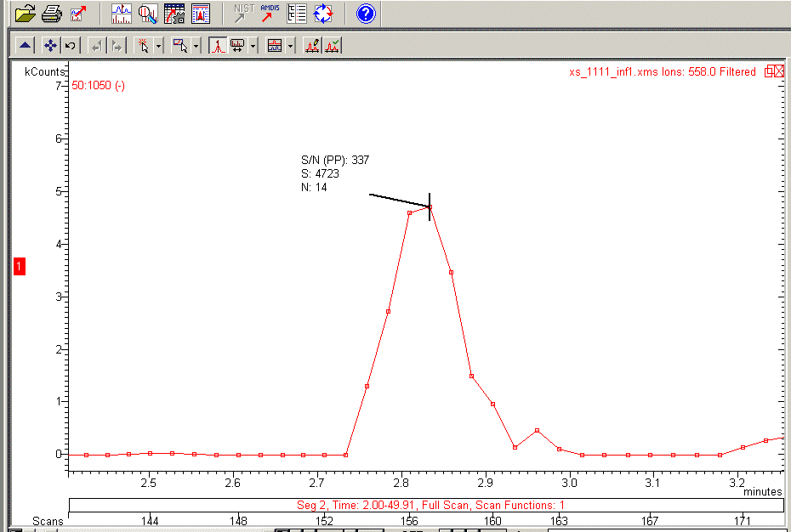Screen dimensions: 791x532
Task: Click the edit peaks pencil icon
Action: pos(312,46)
